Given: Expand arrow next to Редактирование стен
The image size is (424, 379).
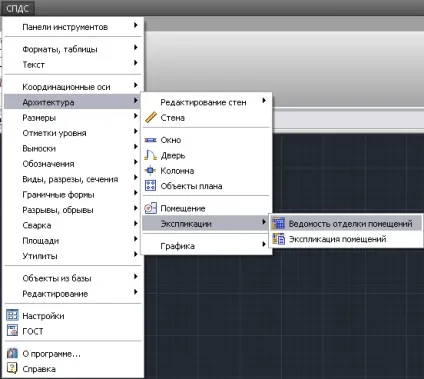Looking at the screenshot, I should (264, 100).
